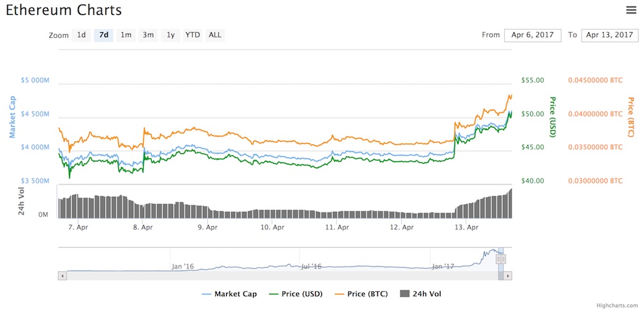Click the 0M volume axis label
Image resolution: width=644 pixels, height=311 pixels.
[x=44, y=215]
